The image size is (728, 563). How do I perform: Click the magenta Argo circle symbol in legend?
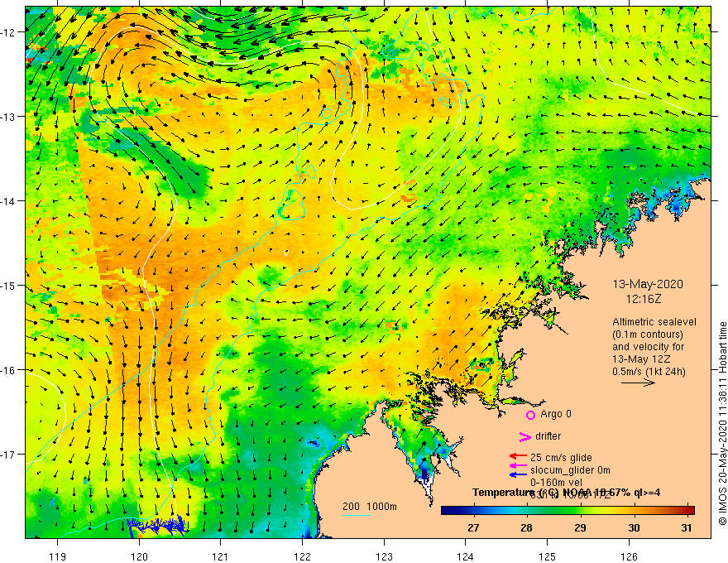click(x=530, y=415)
